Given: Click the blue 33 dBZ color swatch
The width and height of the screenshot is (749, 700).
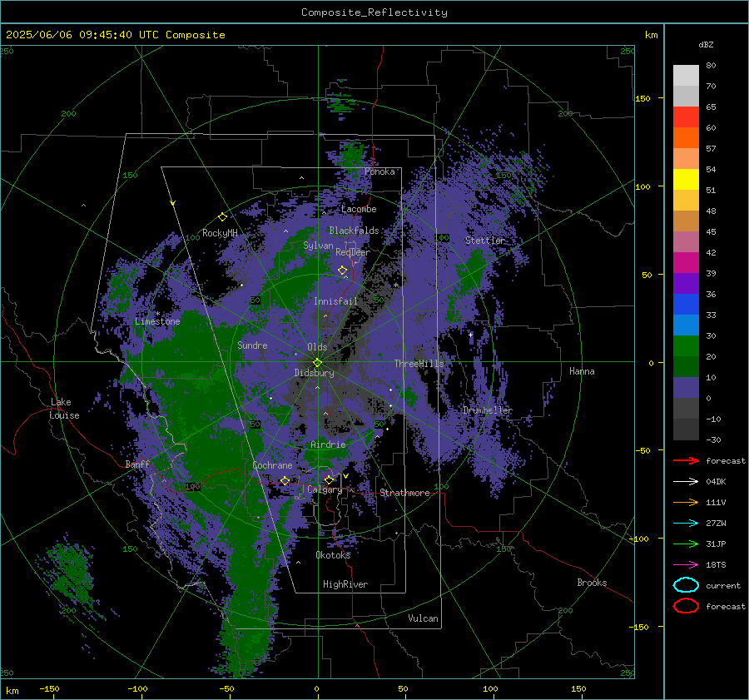Looking at the screenshot, I should [x=686, y=305].
